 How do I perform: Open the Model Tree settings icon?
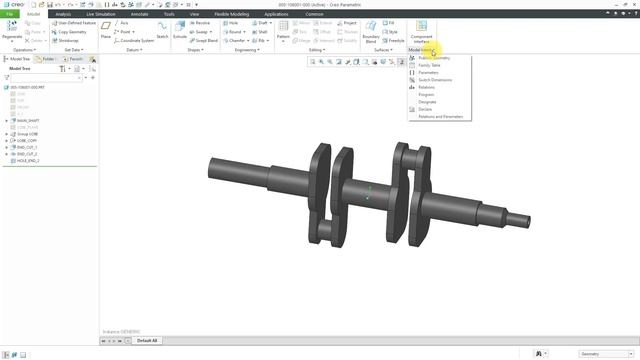pos(62,69)
